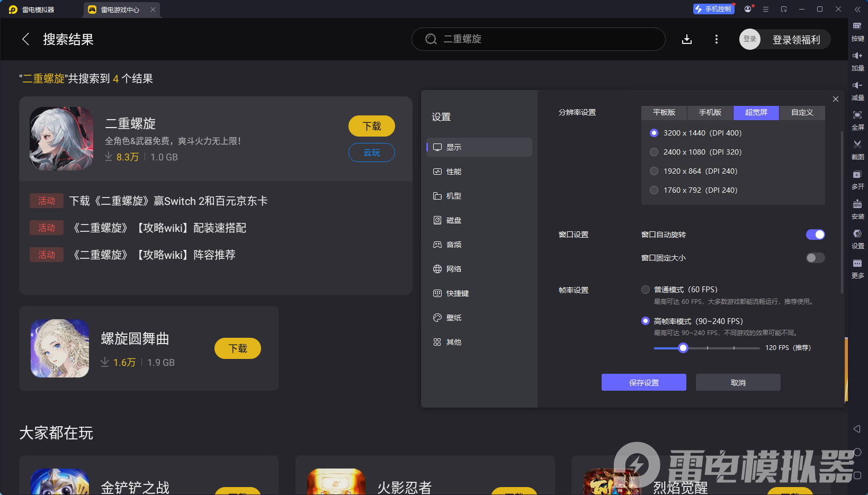Viewport: 868px width, 495px height.
Task: Open 网络 settings section
Action: (479, 269)
